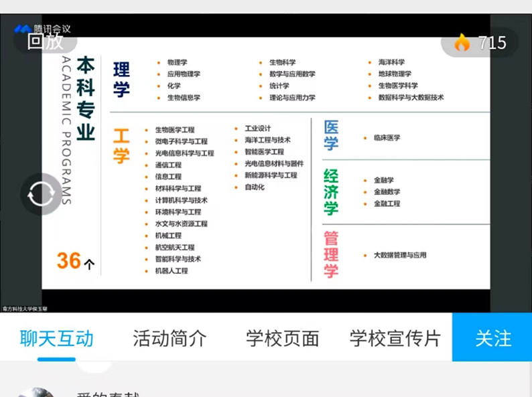Tap the 715 viewer count

tap(492, 43)
